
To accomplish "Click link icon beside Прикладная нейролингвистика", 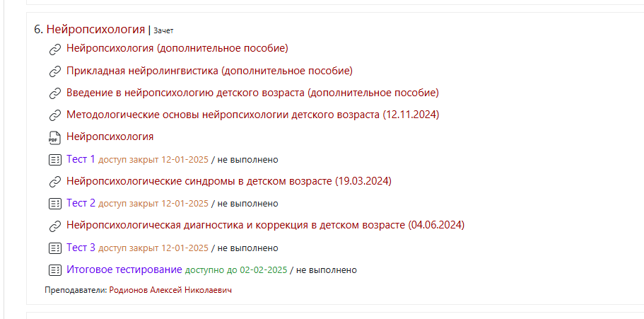I will pos(54,71).
